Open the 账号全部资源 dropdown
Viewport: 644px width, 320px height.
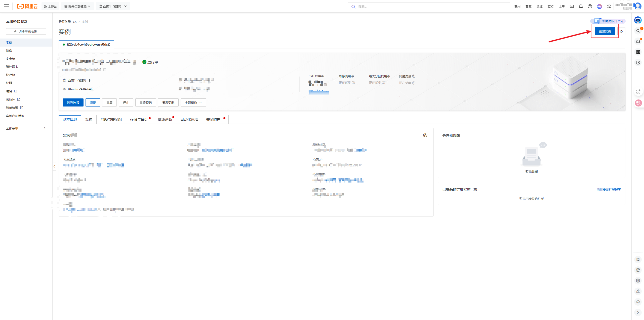(77, 6)
